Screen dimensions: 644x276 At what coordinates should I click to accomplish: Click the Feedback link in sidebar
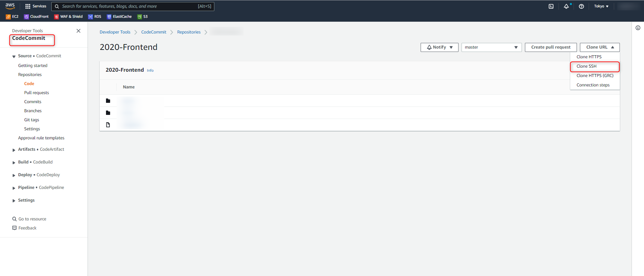tap(28, 228)
